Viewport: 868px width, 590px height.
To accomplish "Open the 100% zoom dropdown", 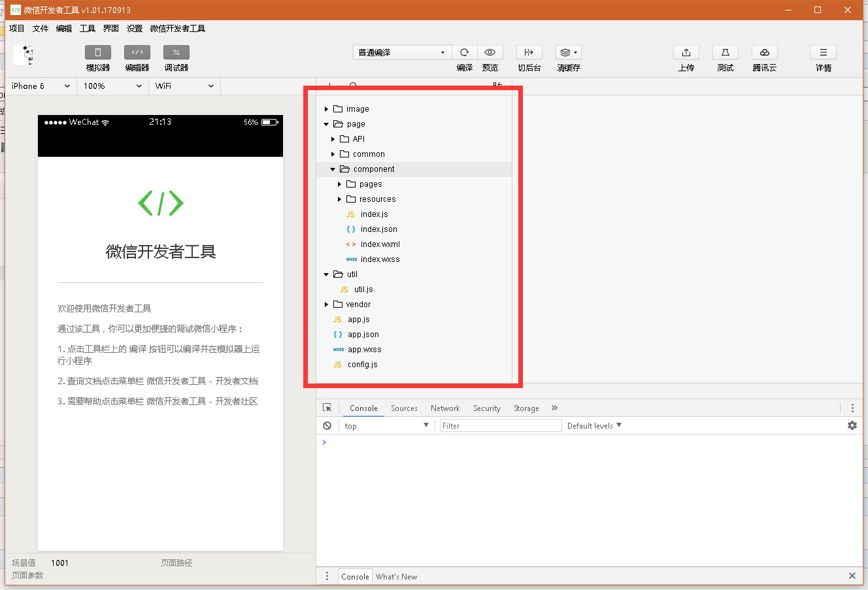I will [x=112, y=86].
